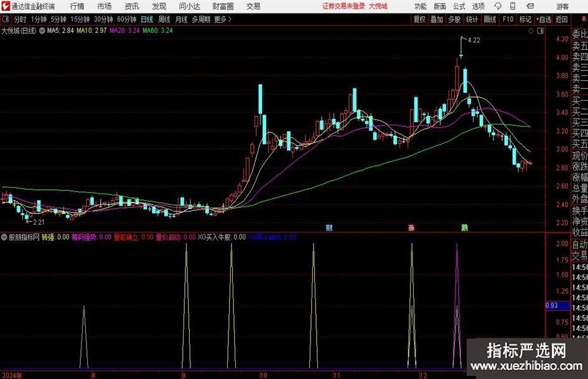588x379 pixels.
Task: Select the 周线 weekly period tab
Action: pos(164,19)
